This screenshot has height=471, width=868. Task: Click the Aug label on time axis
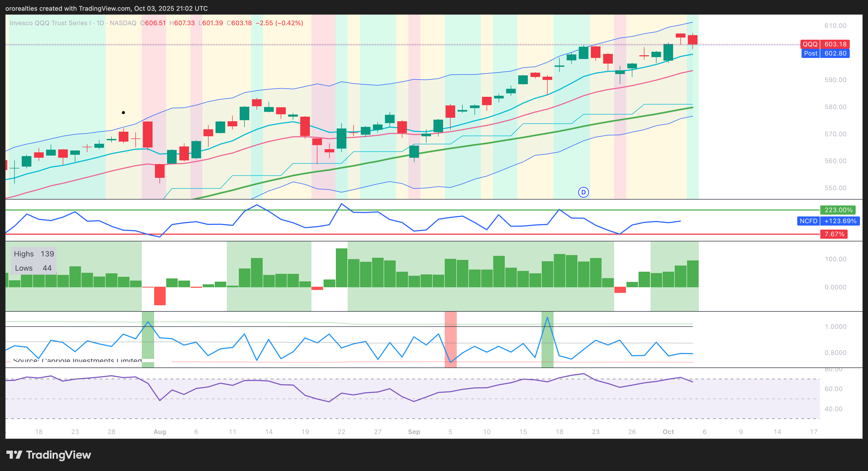(x=160, y=432)
